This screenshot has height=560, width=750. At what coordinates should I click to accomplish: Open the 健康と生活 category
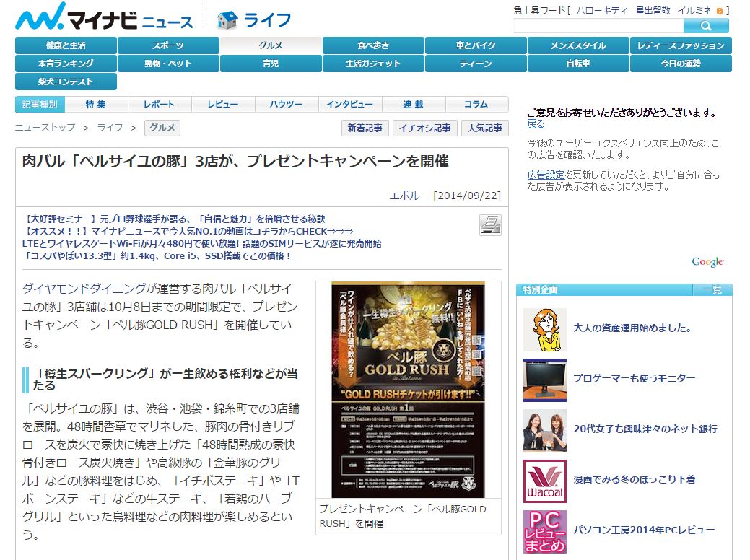click(66, 45)
